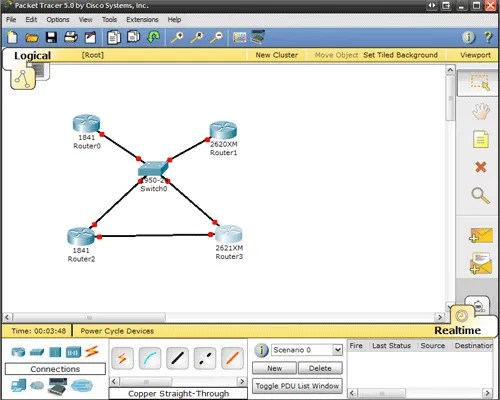The width and height of the screenshot is (500, 400).
Task: Print using the printer toolbar icon
Action: (x=71, y=37)
